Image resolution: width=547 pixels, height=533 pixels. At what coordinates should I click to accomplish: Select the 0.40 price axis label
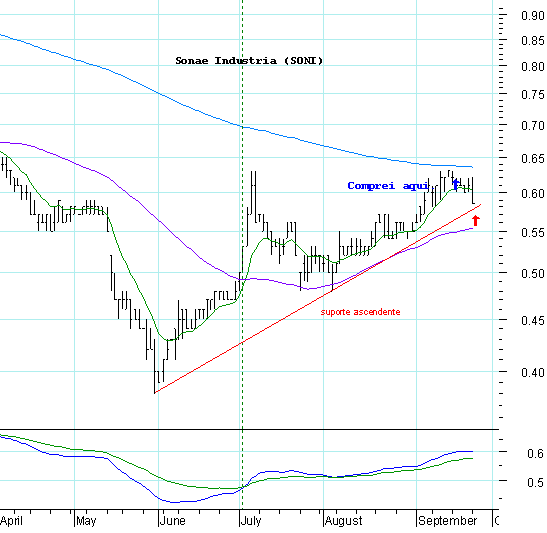[533, 373]
